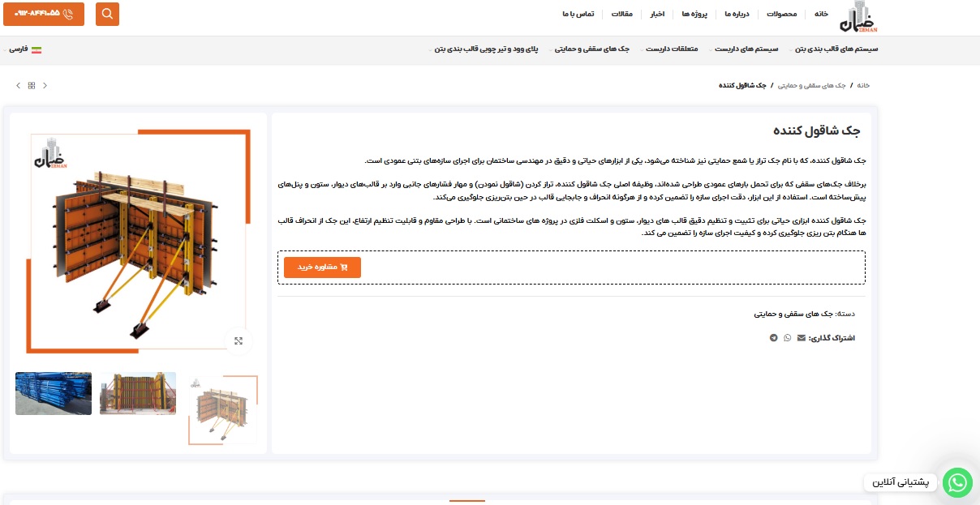The width and height of the screenshot is (980, 505).
Task: Click main product image of formwork
Action: [138, 242]
